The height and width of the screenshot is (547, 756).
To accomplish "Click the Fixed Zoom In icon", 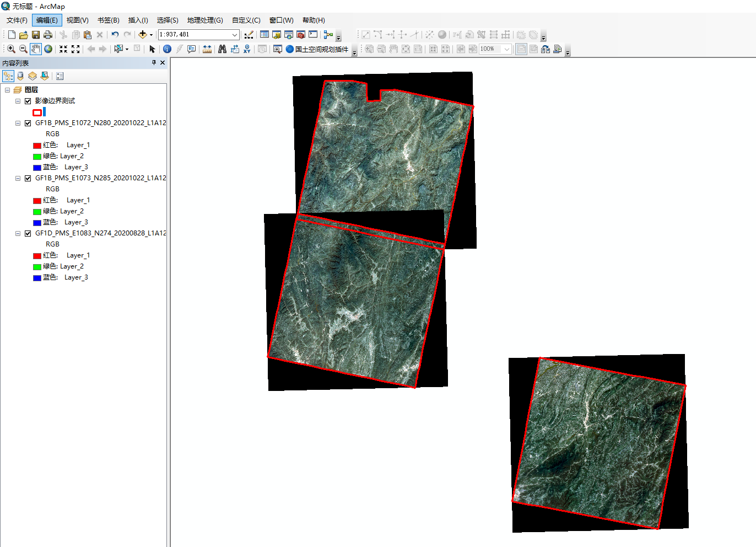I will (63, 49).
